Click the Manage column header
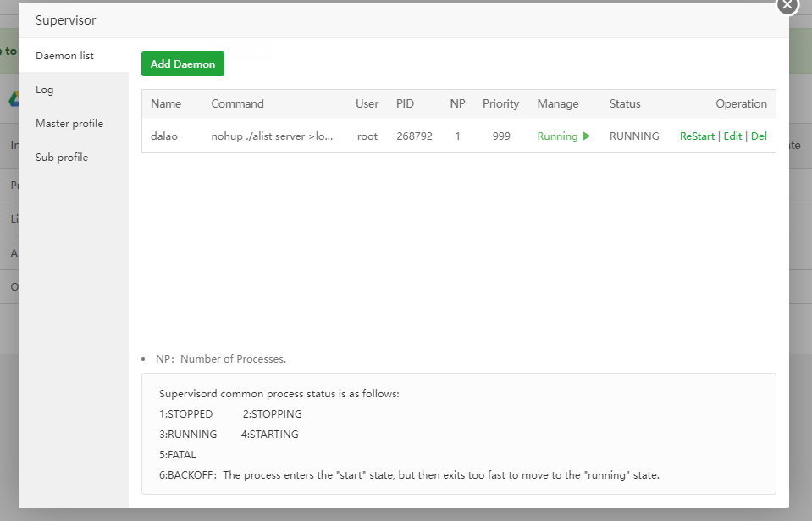 (x=558, y=104)
